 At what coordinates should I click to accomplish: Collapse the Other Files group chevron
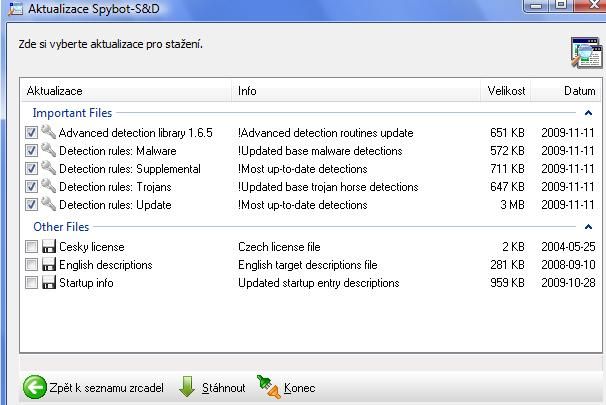pyautogui.click(x=588, y=227)
